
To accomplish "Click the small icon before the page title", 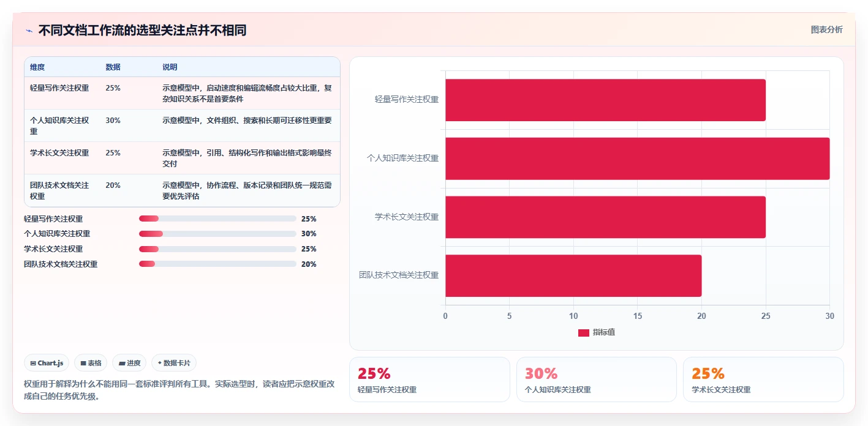I will [29, 31].
